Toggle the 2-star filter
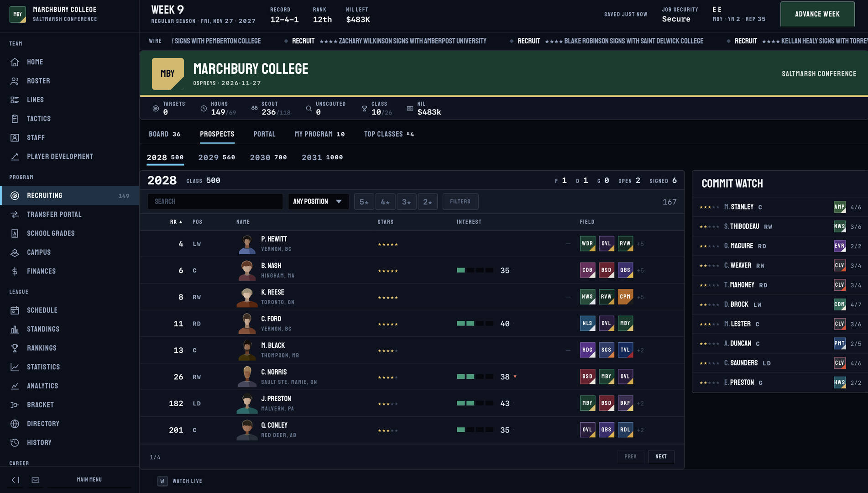The height and width of the screenshot is (493, 868). click(x=428, y=202)
